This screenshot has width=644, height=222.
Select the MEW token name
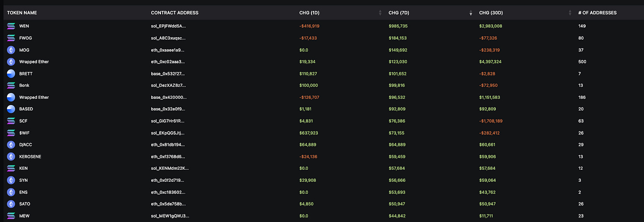click(x=24, y=216)
